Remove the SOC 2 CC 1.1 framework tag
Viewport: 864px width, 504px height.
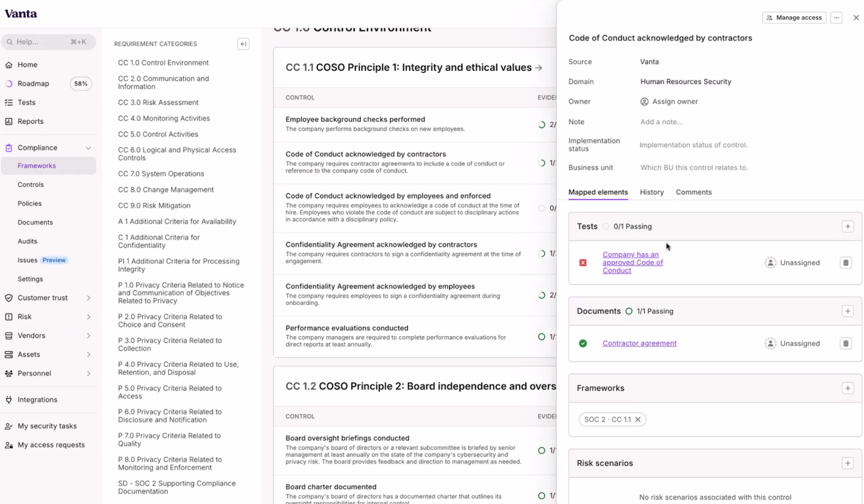pyautogui.click(x=638, y=420)
